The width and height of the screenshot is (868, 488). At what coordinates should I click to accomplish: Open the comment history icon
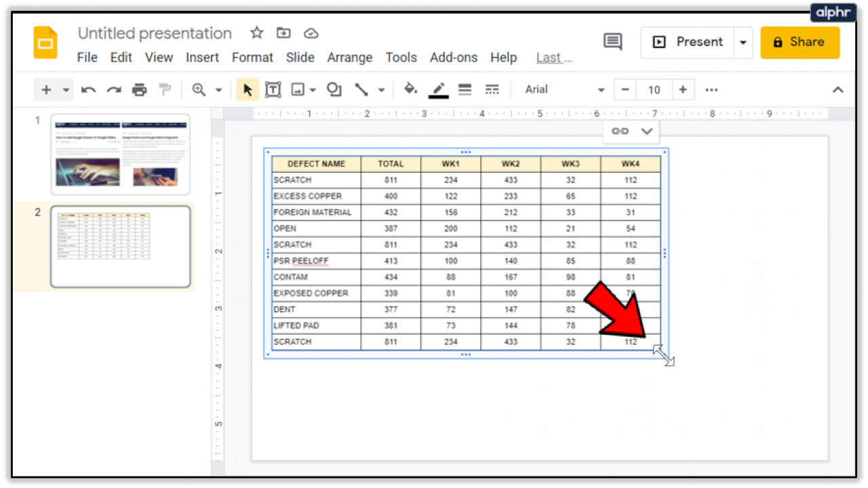[612, 41]
